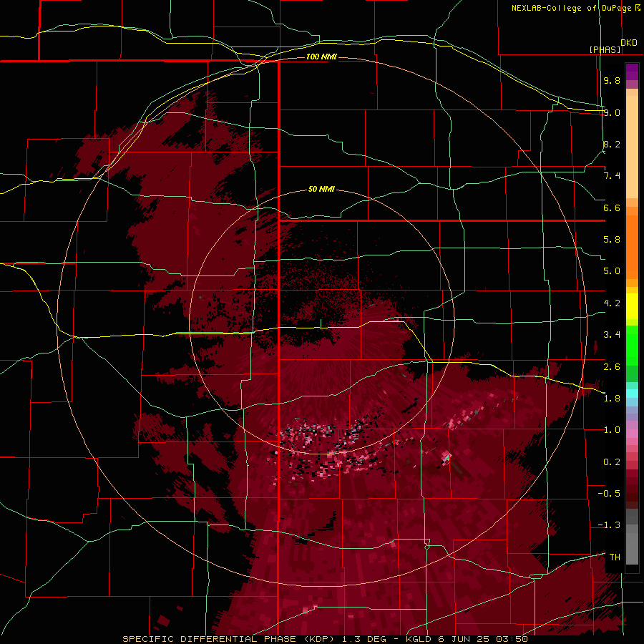This screenshot has width=644, height=644.
Task: Pick the cyan band of the color bar
Action: tap(632, 393)
